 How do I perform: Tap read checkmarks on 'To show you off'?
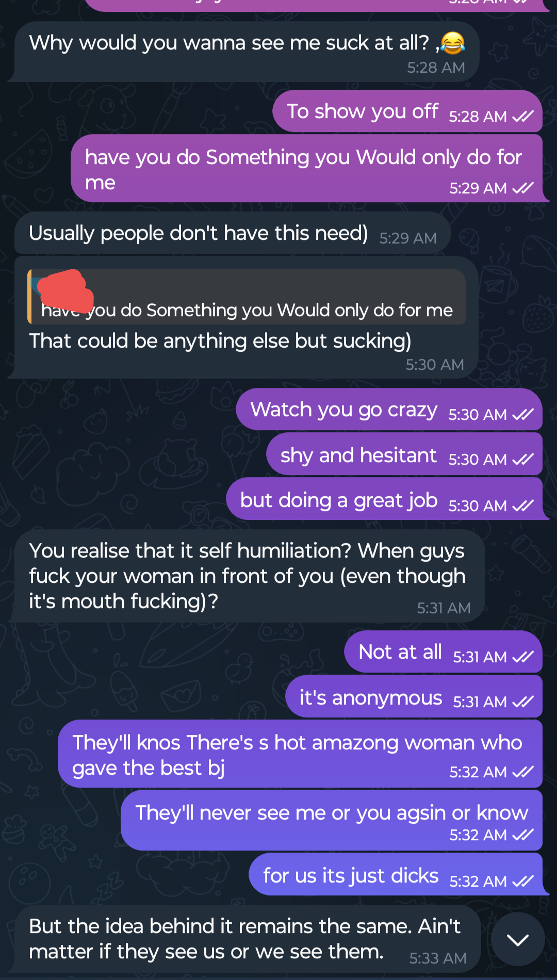(523, 117)
